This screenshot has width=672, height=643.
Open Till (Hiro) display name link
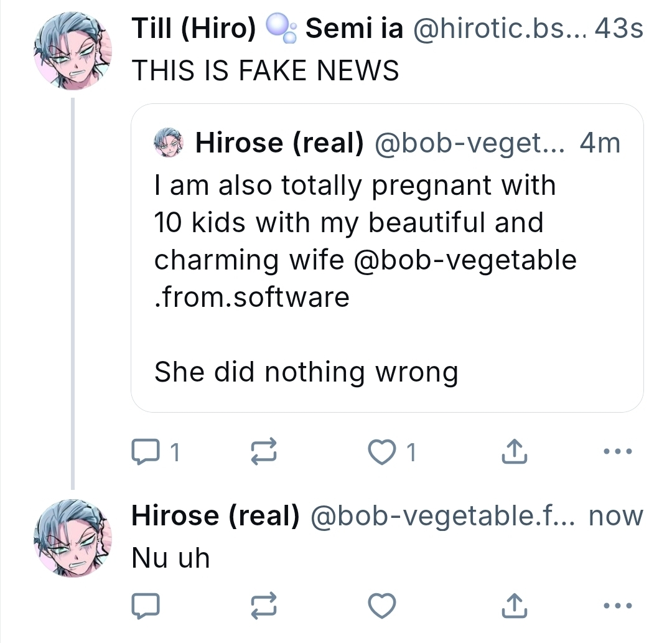tap(194, 29)
